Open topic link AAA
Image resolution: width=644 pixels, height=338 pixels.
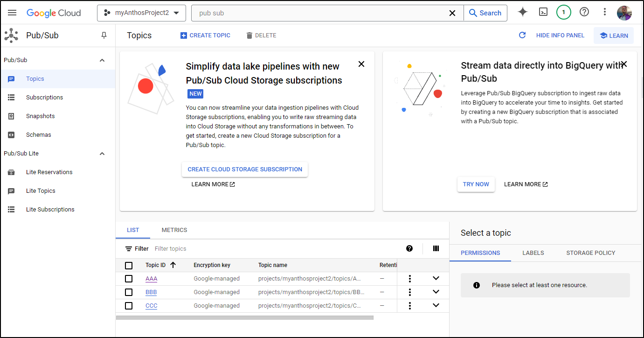152,279
